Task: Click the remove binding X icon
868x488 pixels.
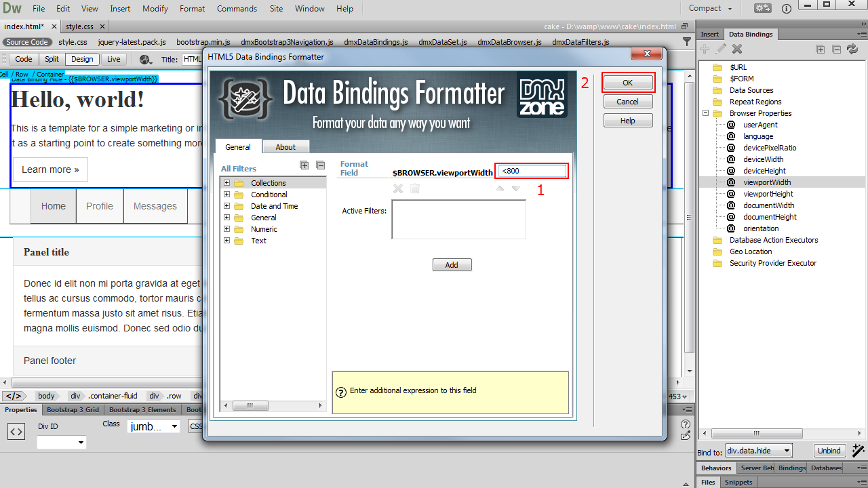Action: tap(737, 49)
